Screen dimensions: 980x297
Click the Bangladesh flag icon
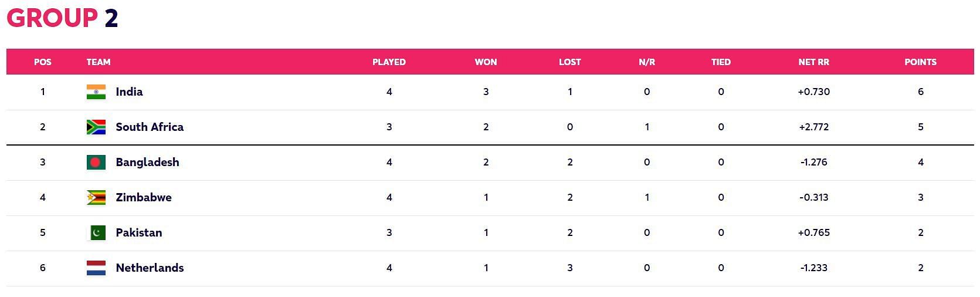pyautogui.click(x=96, y=163)
